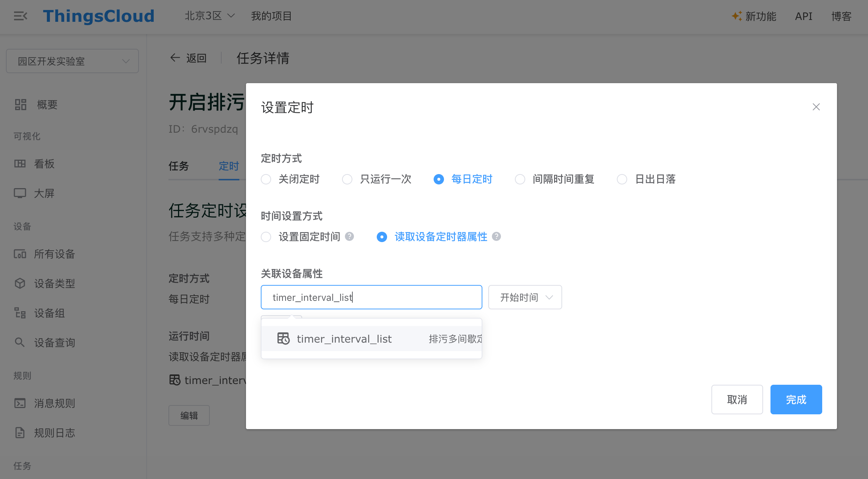Focus the 关联设备属性 input field

372,297
